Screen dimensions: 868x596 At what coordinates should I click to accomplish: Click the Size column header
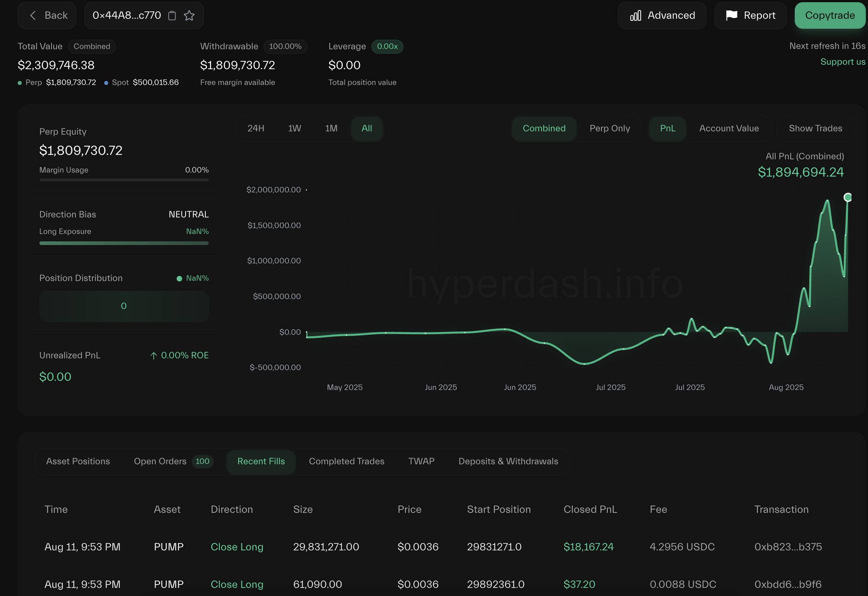click(x=303, y=510)
